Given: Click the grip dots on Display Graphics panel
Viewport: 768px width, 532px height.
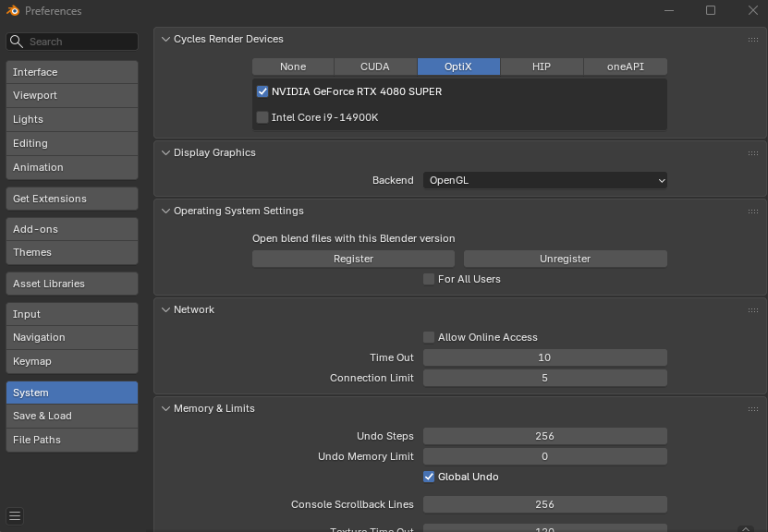Looking at the screenshot, I should (x=753, y=153).
